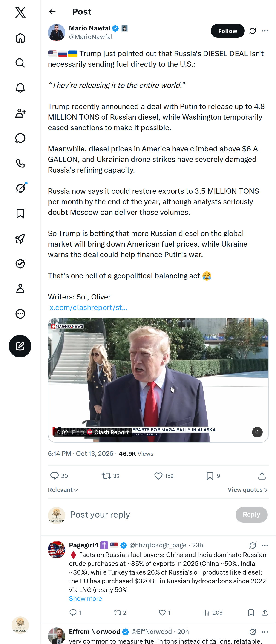276x644 pixels.
Task: Compose a new post with the pen button
Action: (x=20, y=346)
